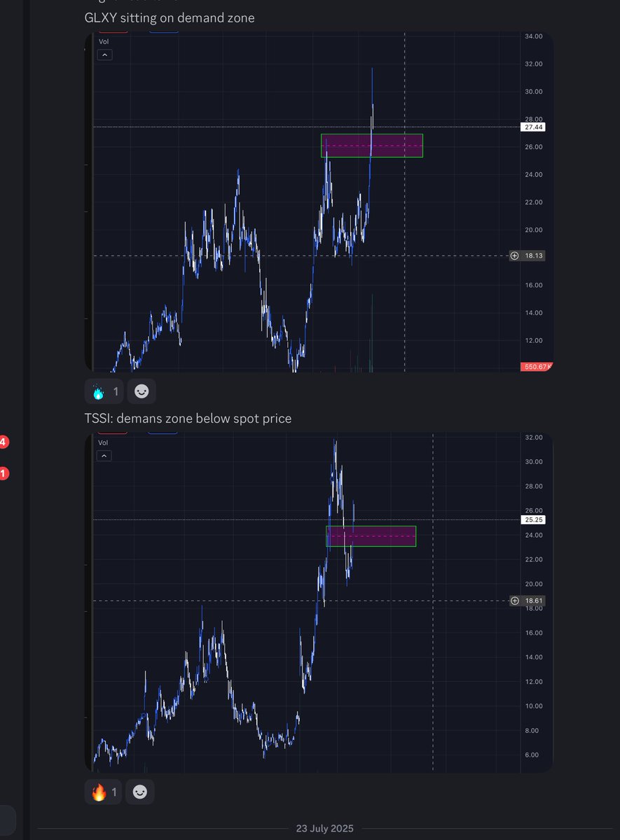Click the 18.61 crosshair price label

pyautogui.click(x=535, y=601)
